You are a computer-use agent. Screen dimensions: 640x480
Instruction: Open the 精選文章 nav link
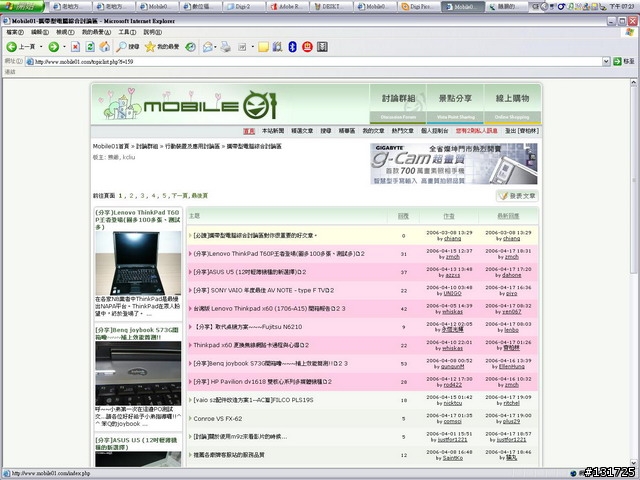coord(302,131)
